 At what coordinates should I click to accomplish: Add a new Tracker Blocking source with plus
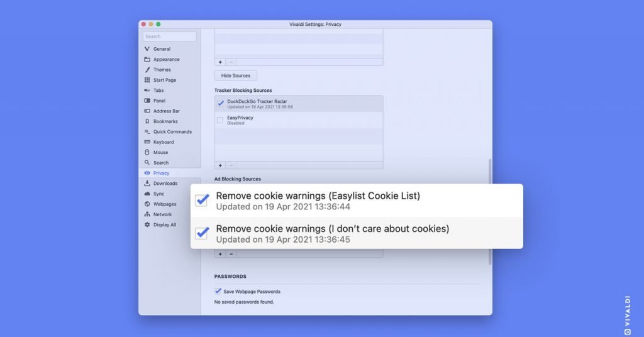[220, 165]
